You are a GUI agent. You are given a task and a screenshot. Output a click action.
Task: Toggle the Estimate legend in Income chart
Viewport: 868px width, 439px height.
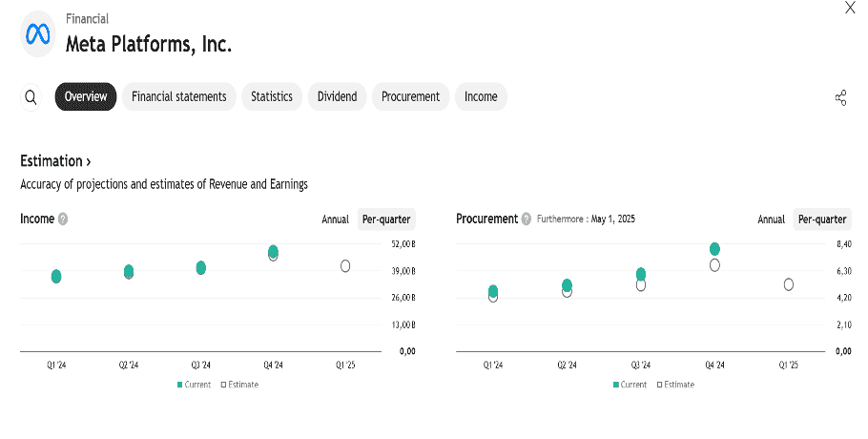pos(239,385)
